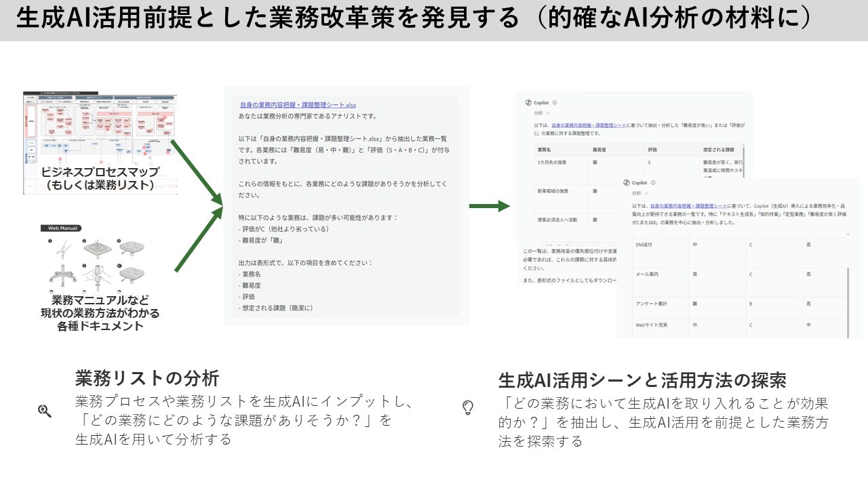Click the Web Manual badge label
Screen dimensions: 868x488
tap(61, 228)
